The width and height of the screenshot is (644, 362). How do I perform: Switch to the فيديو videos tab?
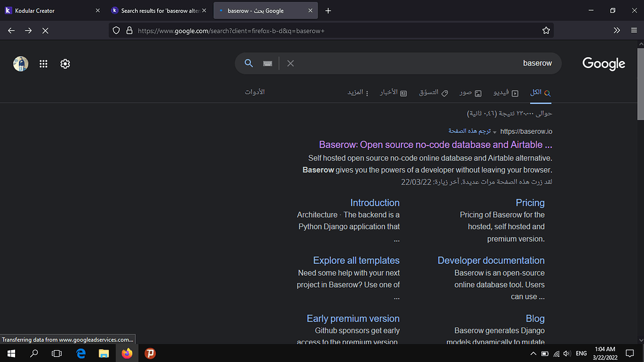[506, 93]
